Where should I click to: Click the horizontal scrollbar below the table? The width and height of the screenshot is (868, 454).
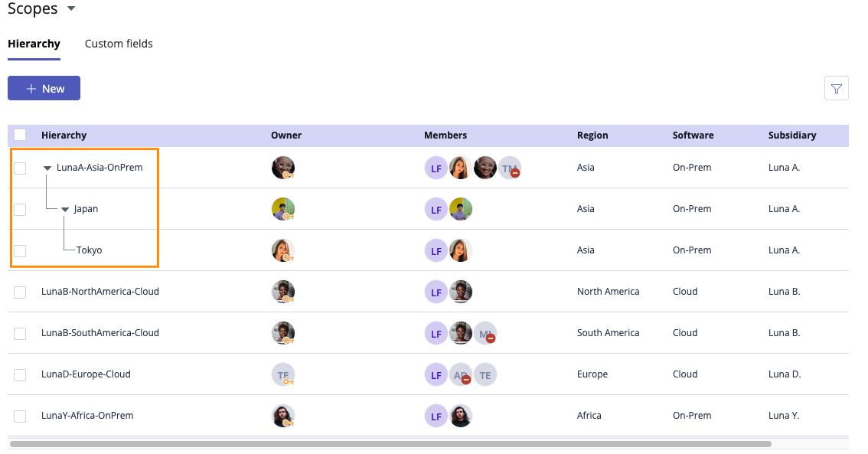coord(390,443)
